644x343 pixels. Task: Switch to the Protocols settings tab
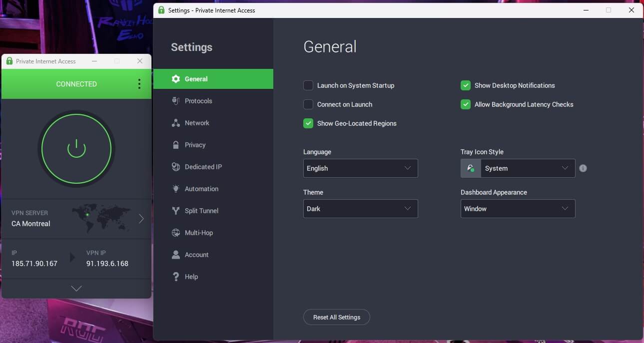click(213, 101)
